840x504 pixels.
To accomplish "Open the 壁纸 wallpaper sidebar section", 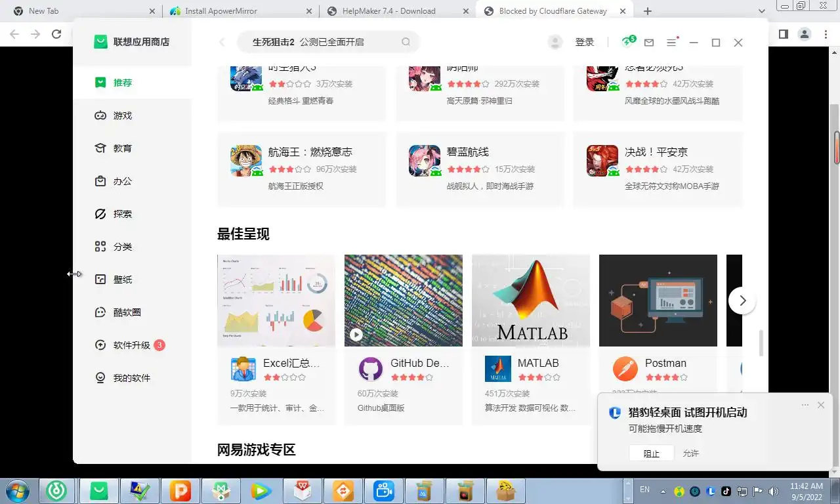I will (123, 280).
